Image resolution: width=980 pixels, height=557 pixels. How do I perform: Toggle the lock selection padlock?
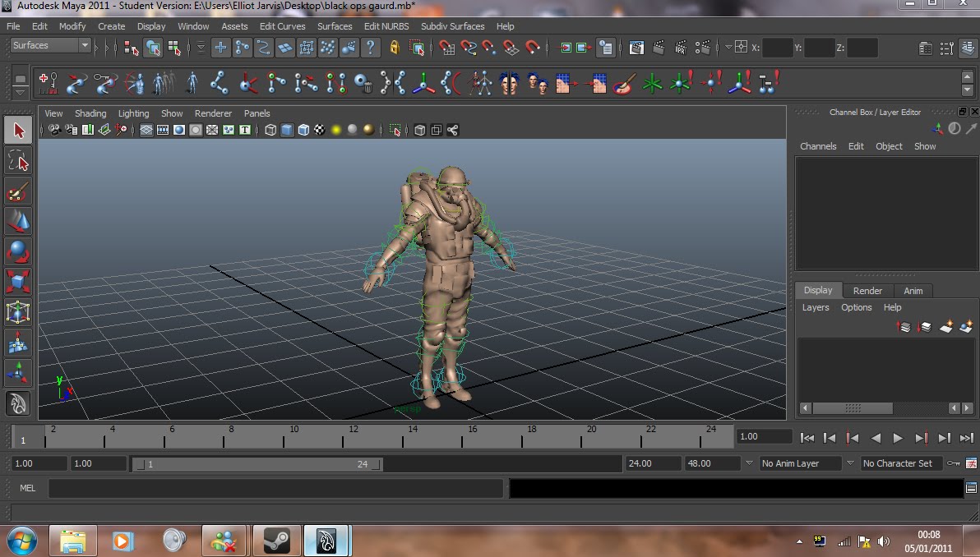pos(395,48)
